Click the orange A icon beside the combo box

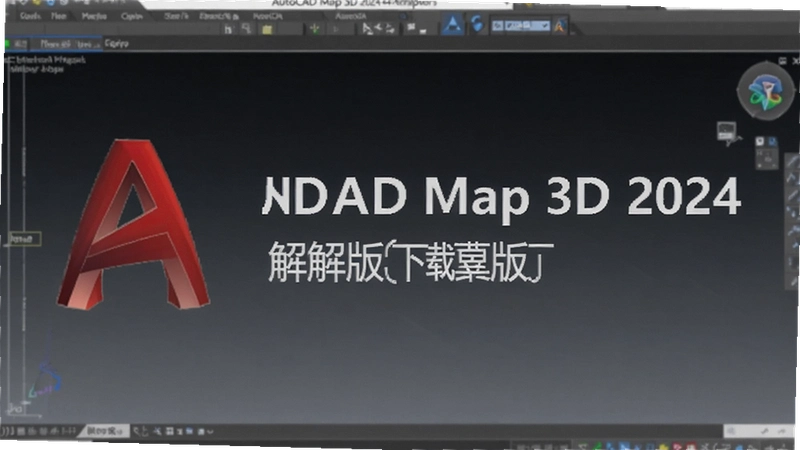pyautogui.click(x=560, y=26)
